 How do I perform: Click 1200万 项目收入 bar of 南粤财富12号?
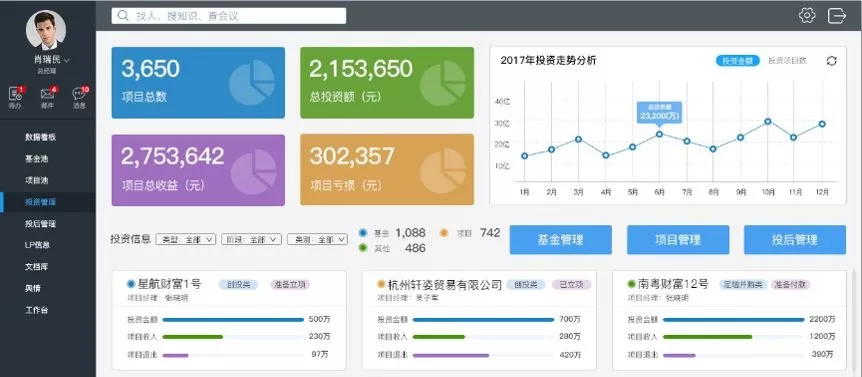707,337
